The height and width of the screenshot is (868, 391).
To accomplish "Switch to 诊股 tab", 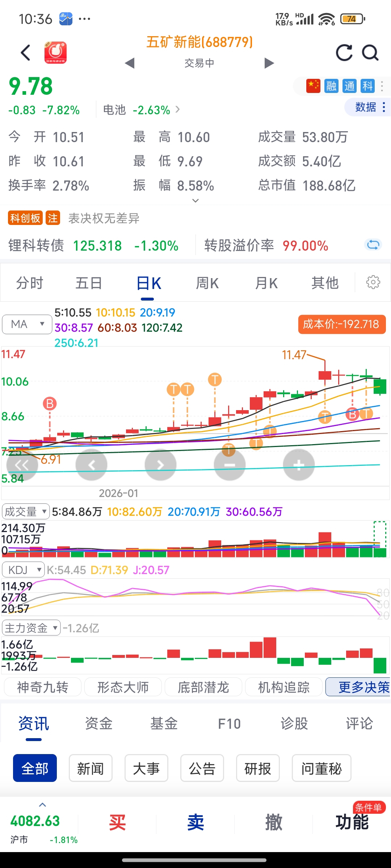I will pos(294,724).
